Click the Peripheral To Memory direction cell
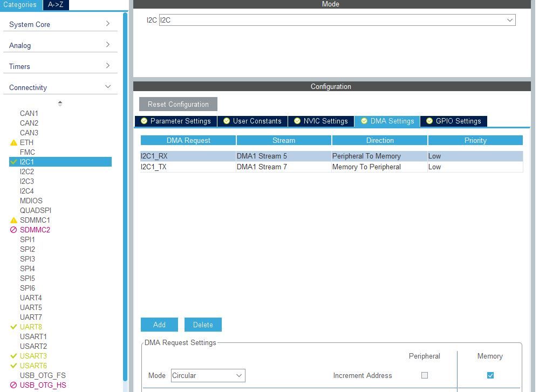This screenshot has height=392, width=539. (380, 156)
